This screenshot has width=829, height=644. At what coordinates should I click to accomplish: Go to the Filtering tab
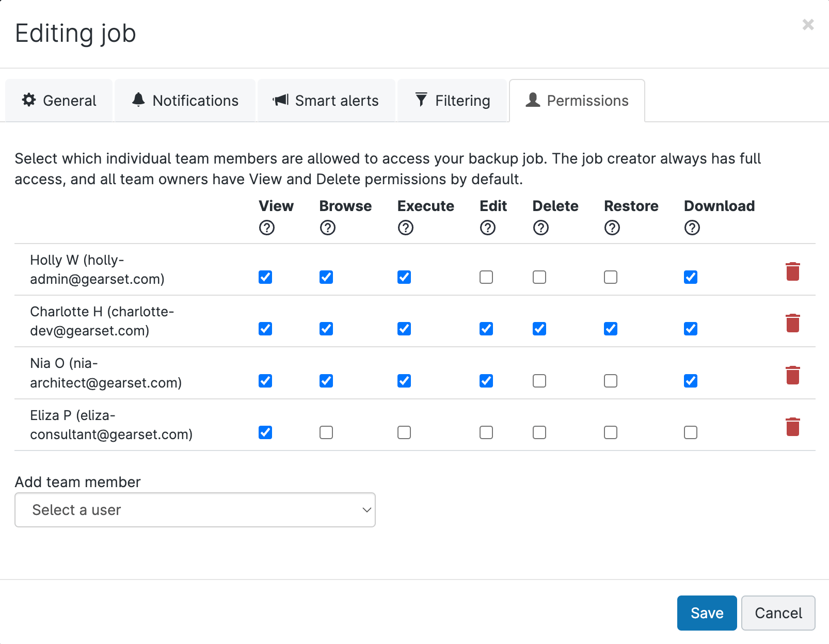(452, 101)
